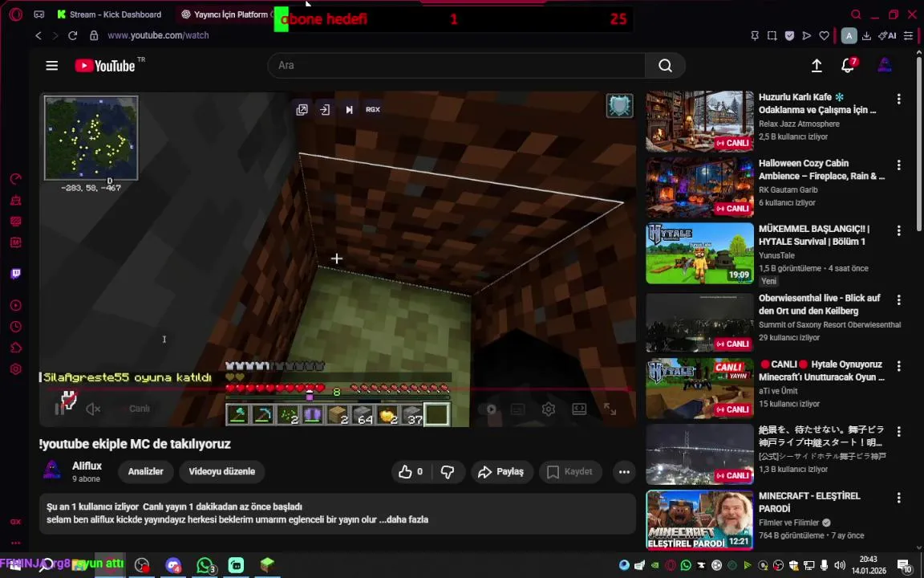Open options for MINECRAFT ELEŞTİREL PARODİ

pos(898,498)
